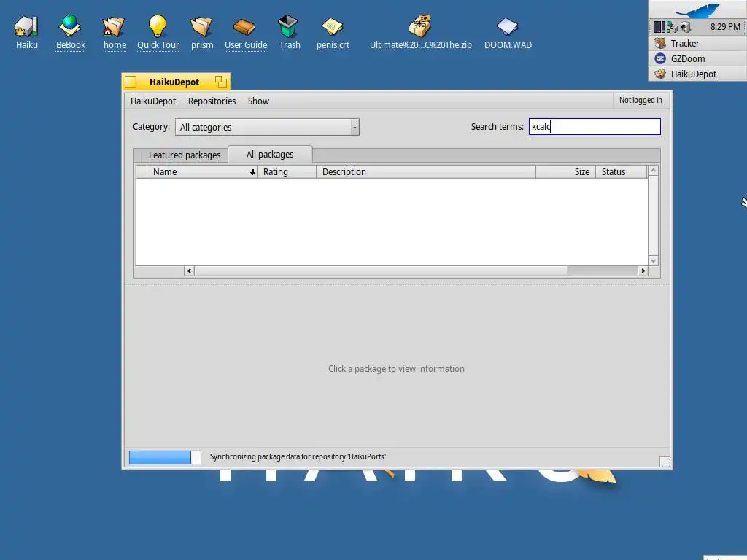Select HaikuDepot entry in Deskbar
747x560 pixels.
coord(697,74)
